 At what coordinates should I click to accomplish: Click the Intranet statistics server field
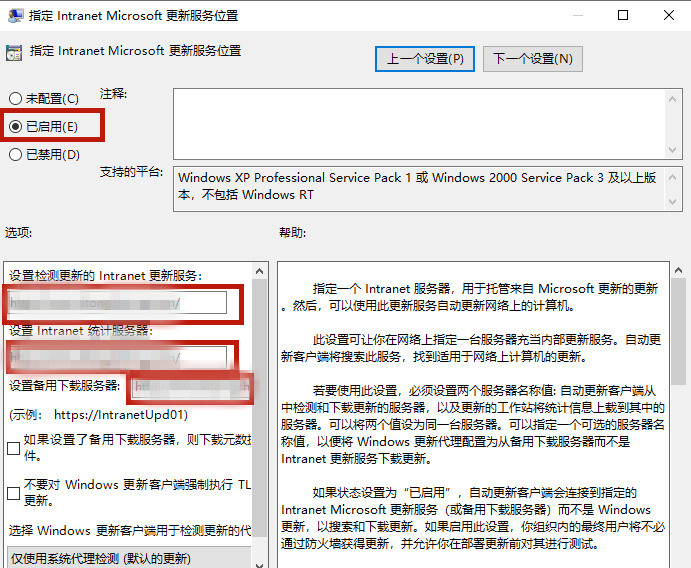[x=117, y=357]
